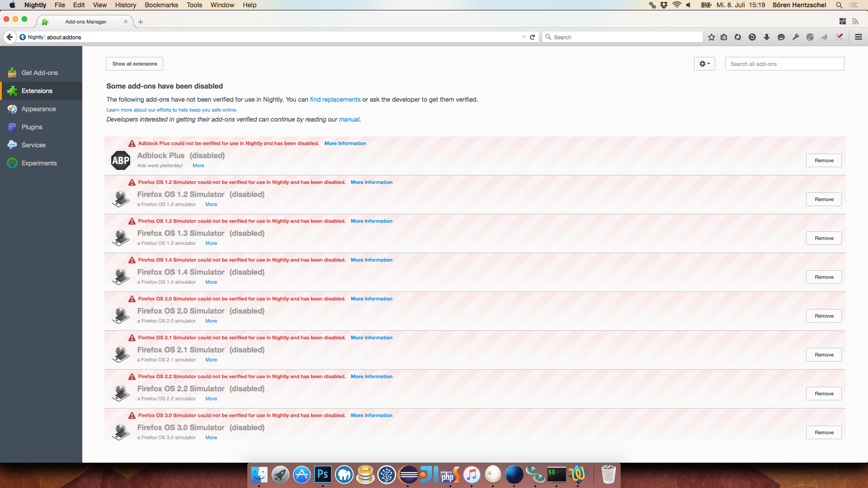Focus the Search all add-ons field
The image size is (868, 488).
click(x=784, y=64)
